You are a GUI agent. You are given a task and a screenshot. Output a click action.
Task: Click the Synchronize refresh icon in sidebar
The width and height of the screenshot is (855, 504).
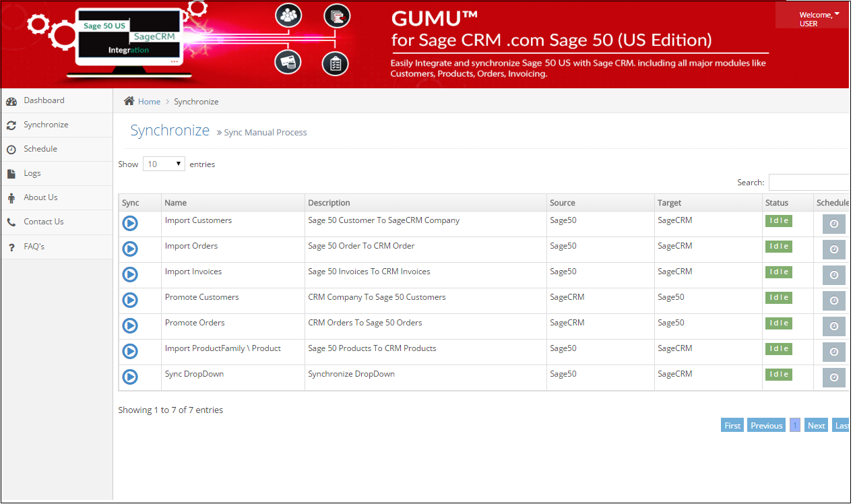[11, 125]
